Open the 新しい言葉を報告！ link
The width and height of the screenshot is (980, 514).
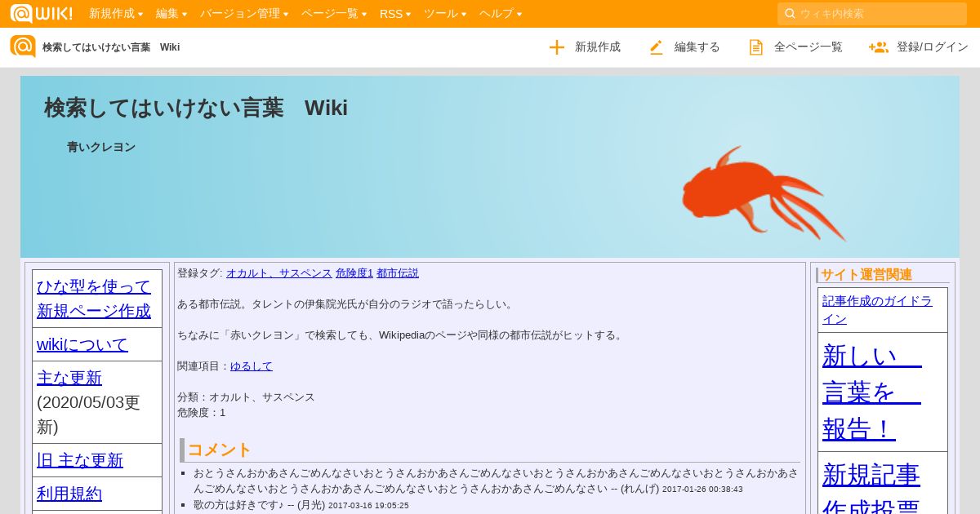872,392
